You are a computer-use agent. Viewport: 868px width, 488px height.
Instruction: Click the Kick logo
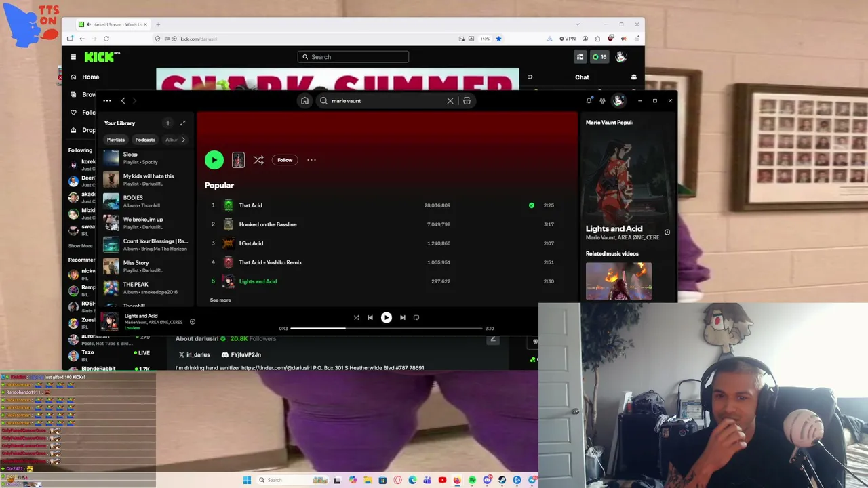(x=102, y=57)
